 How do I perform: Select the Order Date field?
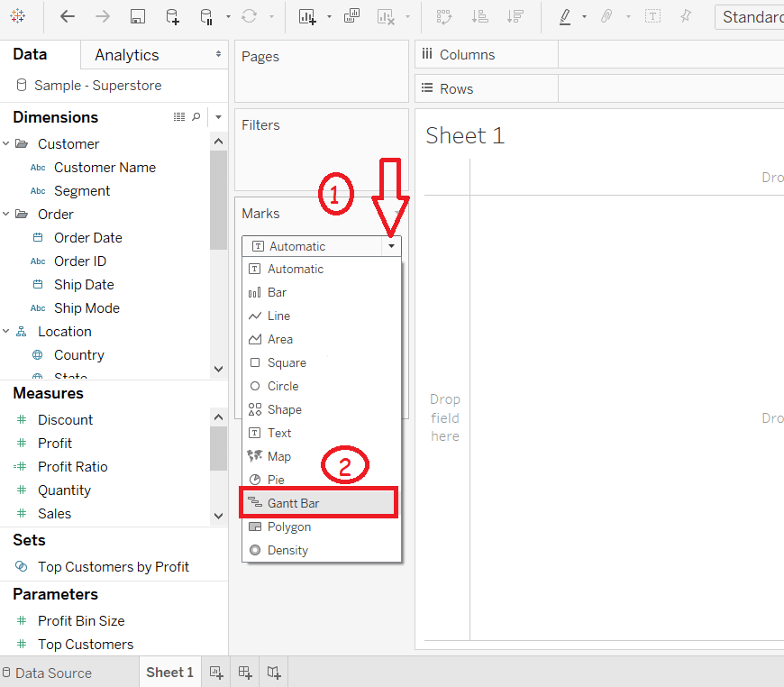coord(88,238)
